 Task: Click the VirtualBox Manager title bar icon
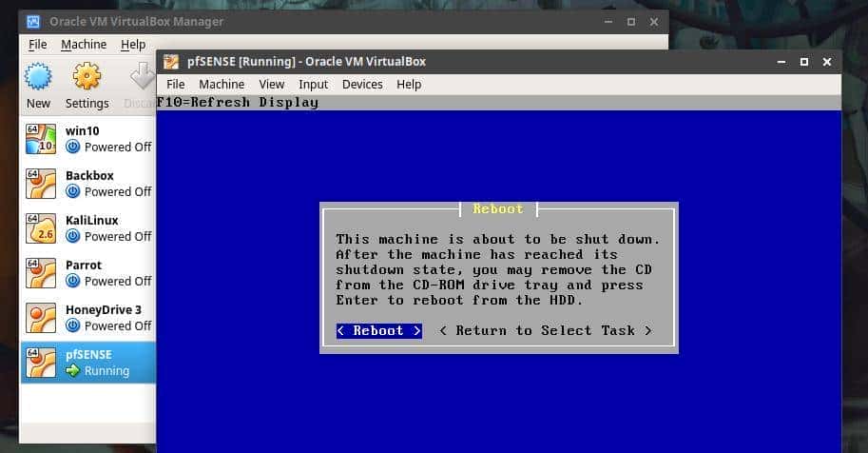point(32,21)
